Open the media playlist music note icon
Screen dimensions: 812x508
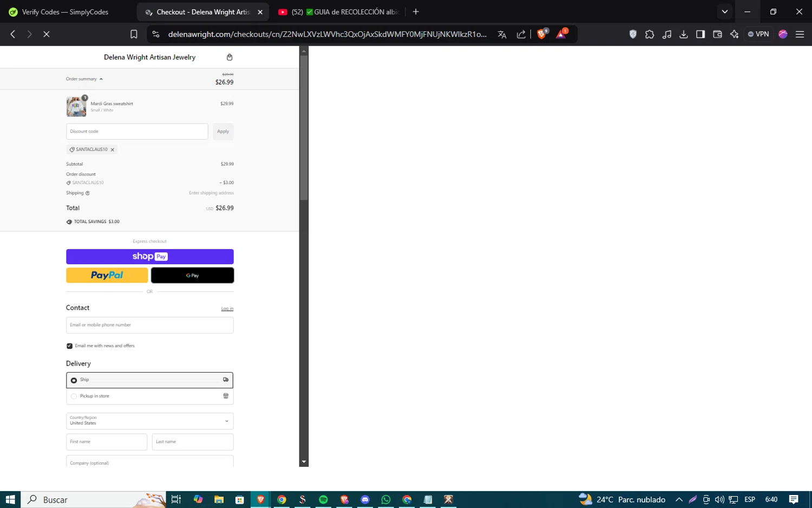pos(667,34)
